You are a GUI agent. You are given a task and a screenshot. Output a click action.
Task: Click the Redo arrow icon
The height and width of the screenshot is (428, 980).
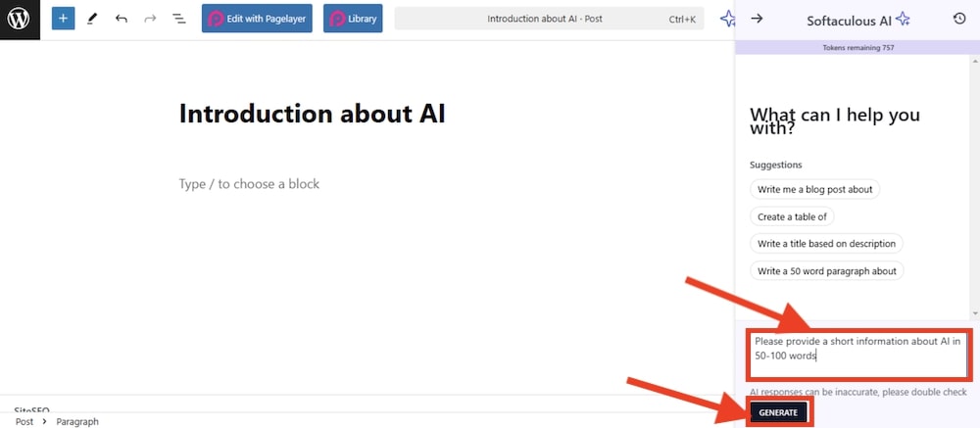tap(150, 19)
